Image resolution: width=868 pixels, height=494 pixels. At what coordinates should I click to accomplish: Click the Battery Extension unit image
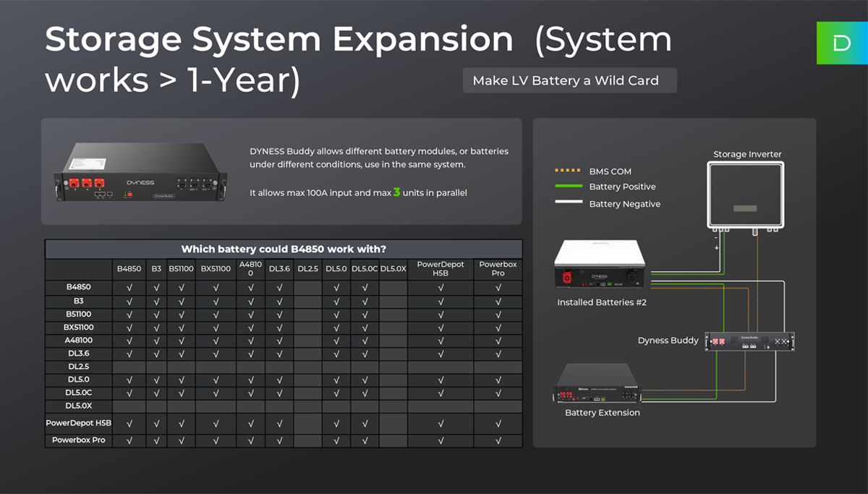tap(596, 384)
